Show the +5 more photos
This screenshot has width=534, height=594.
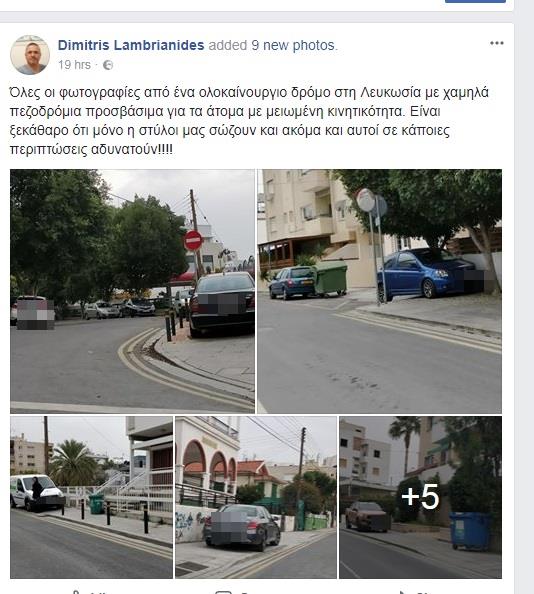pyautogui.click(x=420, y=497)
